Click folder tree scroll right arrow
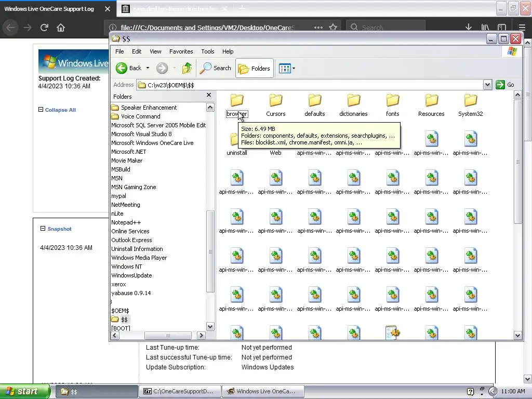The width and height of the screenshot is (532, 399). pos(201,335)
